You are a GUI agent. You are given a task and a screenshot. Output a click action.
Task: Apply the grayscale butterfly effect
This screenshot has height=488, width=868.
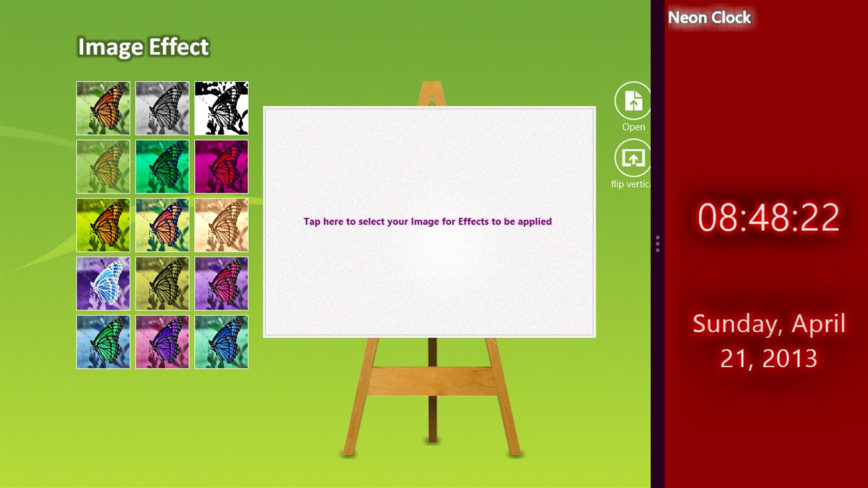click(162, 108)
